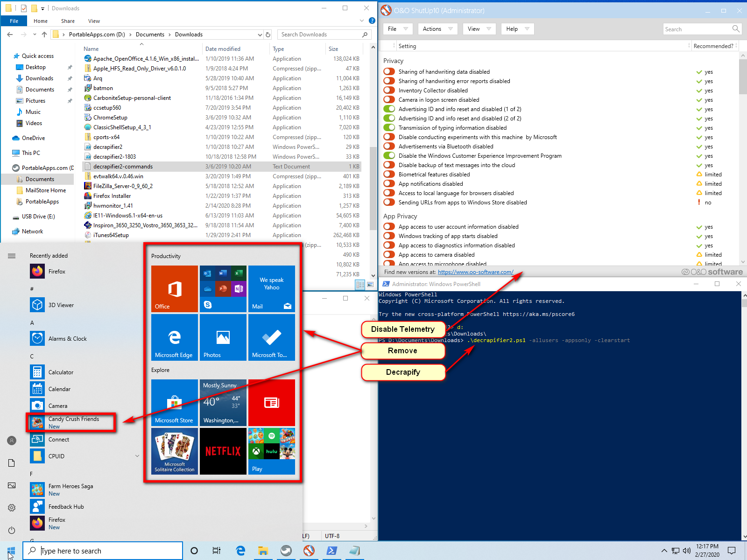Toggle Customer Experience Improvement Program setting

(389, 156)
